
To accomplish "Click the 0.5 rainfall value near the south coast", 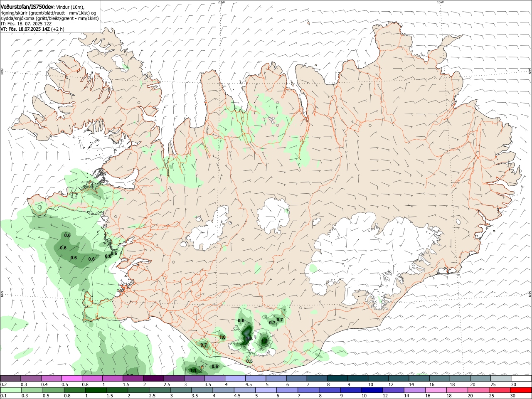I will coord(249,361).
